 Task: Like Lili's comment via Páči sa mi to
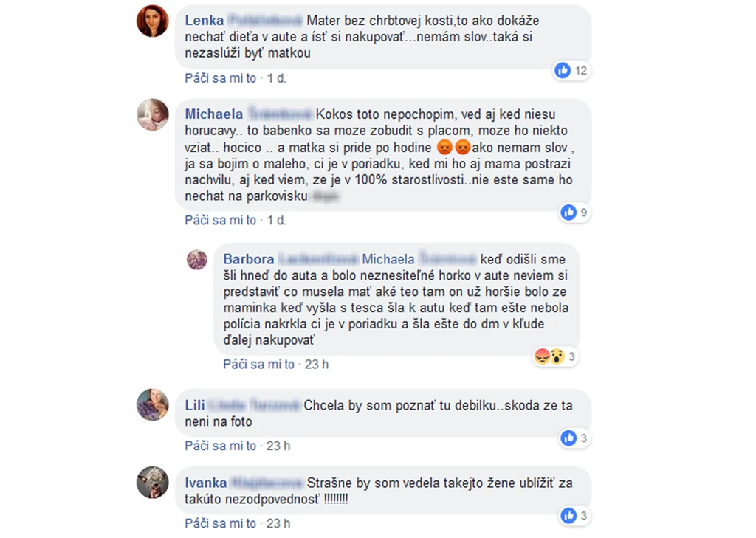click(220, 446)
